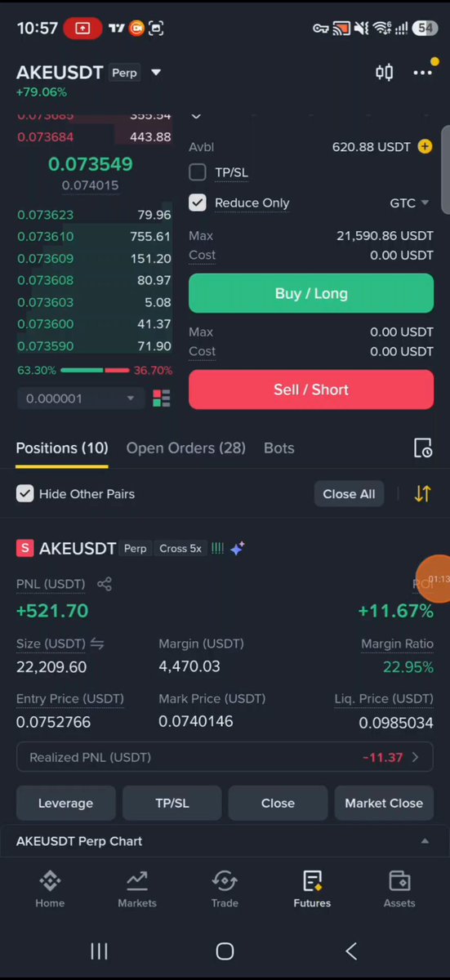This screenshot has height=980, width=450.
Task: Switch to Open Orders (28) tab
Action: 186,448
